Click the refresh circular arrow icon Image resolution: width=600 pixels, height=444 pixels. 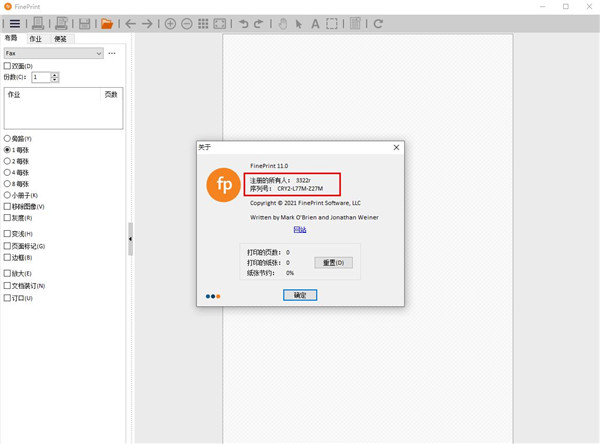click(x=378, y=24)
